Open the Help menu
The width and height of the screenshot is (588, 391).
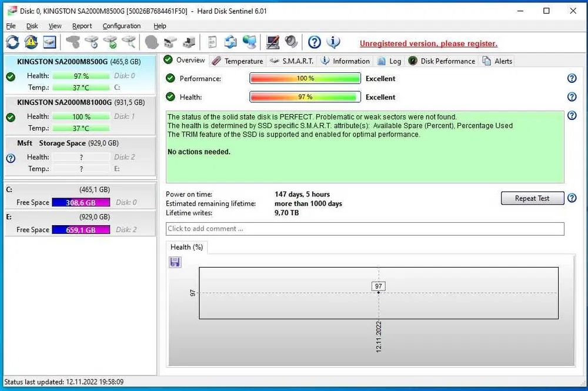pyautogui.click(x=160, y=26)
